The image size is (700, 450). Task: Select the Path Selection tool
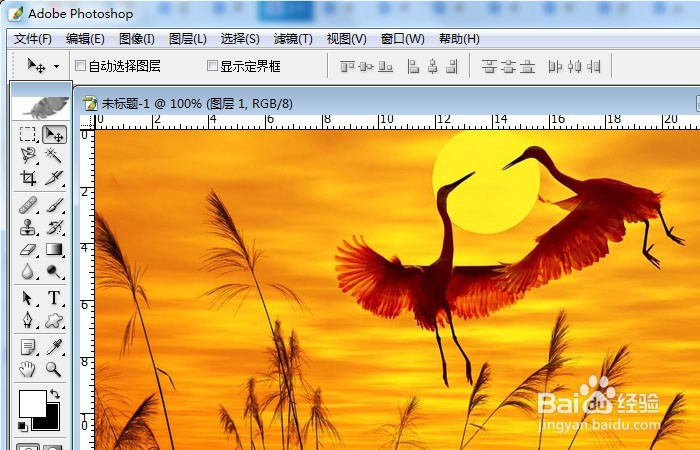coord(28,298)
